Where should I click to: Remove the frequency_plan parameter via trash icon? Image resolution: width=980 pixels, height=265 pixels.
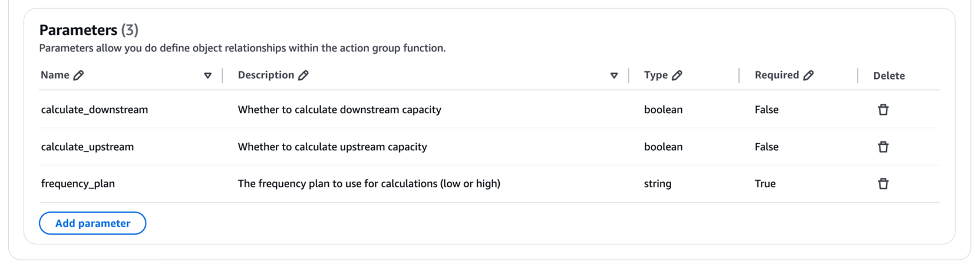tap(883, 184)
